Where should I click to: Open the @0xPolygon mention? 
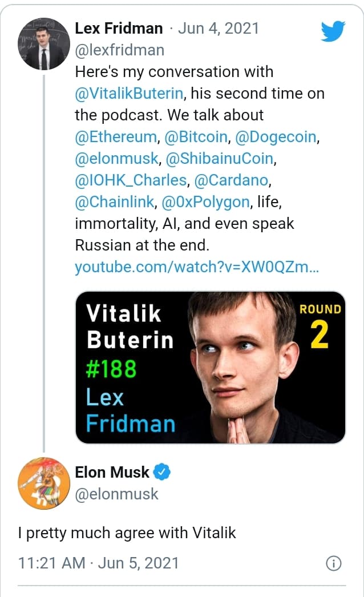click(x=206, y=202)
